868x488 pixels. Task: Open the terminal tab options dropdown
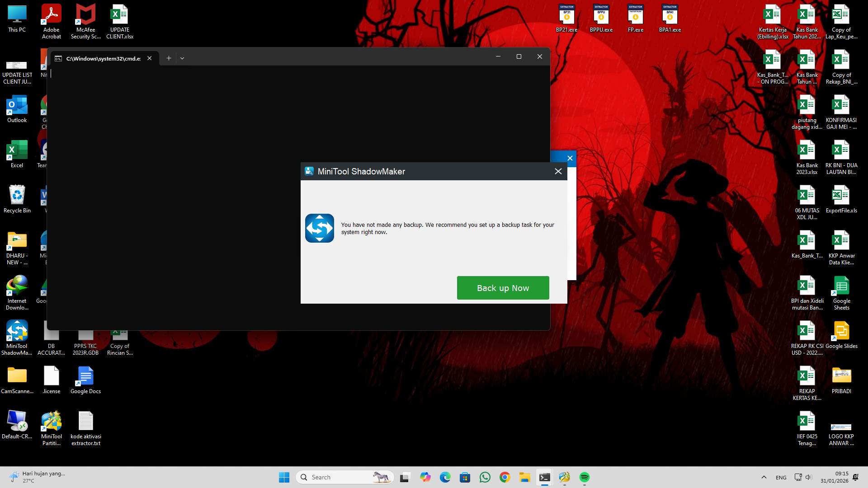pyautogui.click(x=182, y=58)
